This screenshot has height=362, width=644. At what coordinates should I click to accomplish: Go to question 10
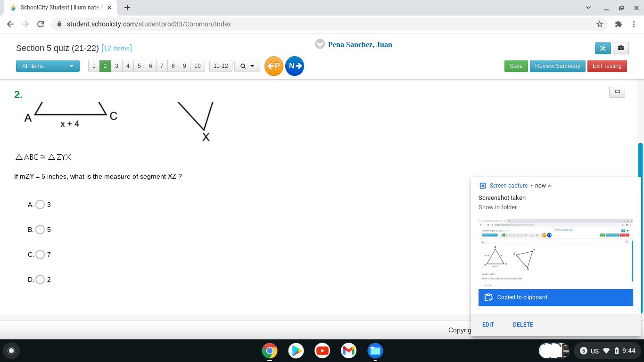(x=198, y=66)
